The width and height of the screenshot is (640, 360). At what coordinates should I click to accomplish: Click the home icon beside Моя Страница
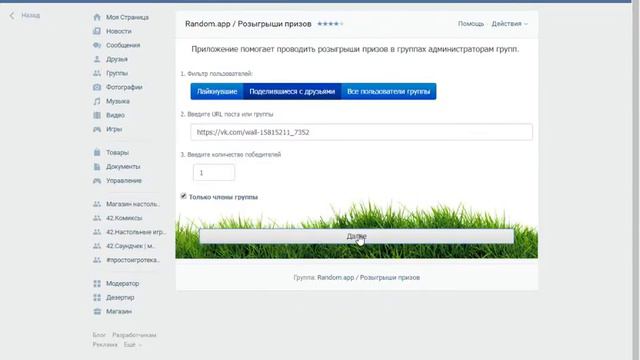click(97, 17)
